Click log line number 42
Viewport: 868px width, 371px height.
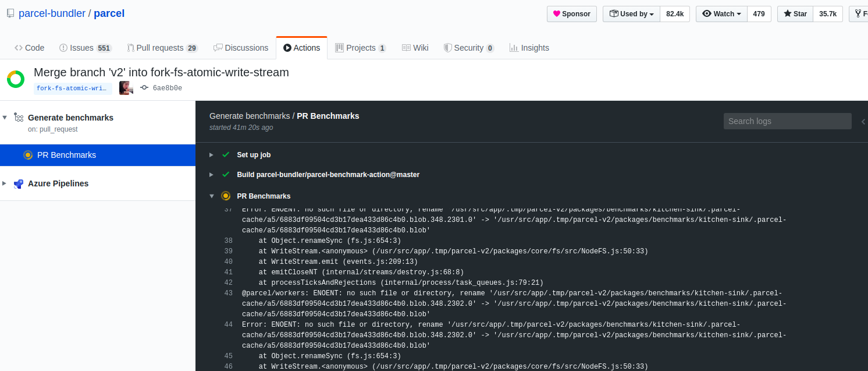coord(228,283)
